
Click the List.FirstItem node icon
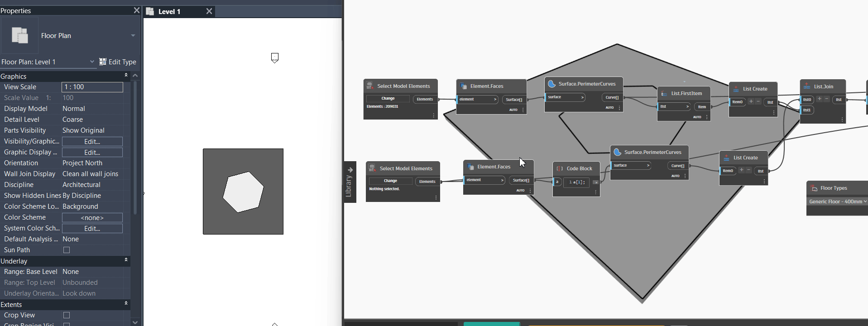pyautogui.click(x=664, y=93)
